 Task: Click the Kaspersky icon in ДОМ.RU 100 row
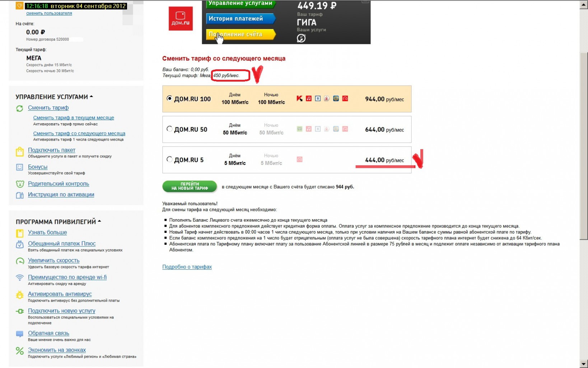point(299,98)
